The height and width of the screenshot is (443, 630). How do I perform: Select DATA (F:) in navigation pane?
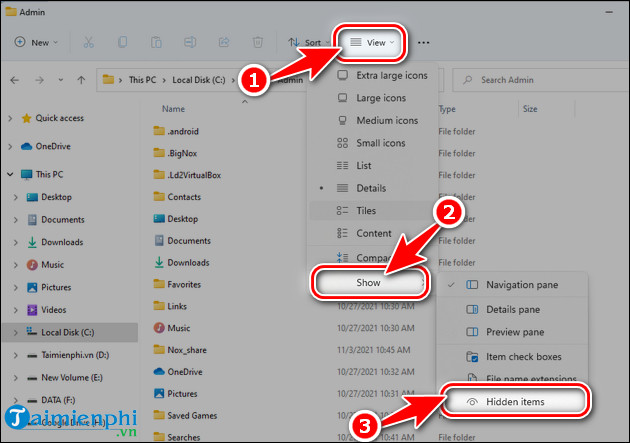click(58, 400)
